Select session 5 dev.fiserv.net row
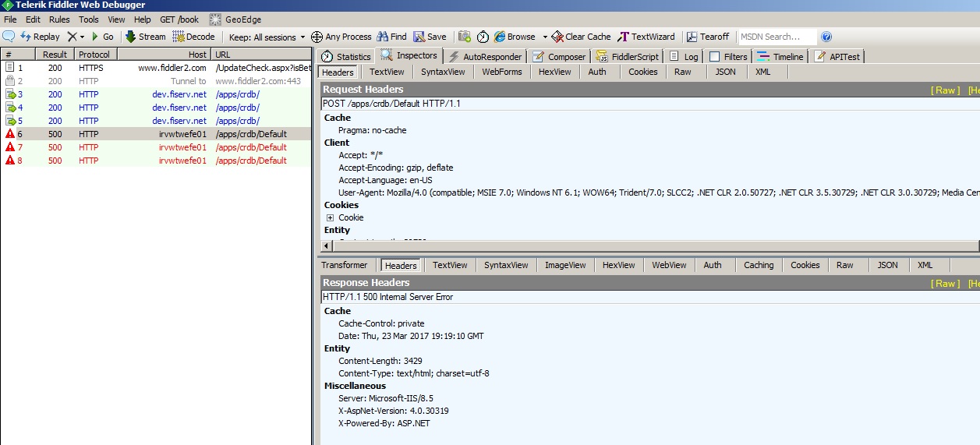980x445 pixels. tap(156, 121)
